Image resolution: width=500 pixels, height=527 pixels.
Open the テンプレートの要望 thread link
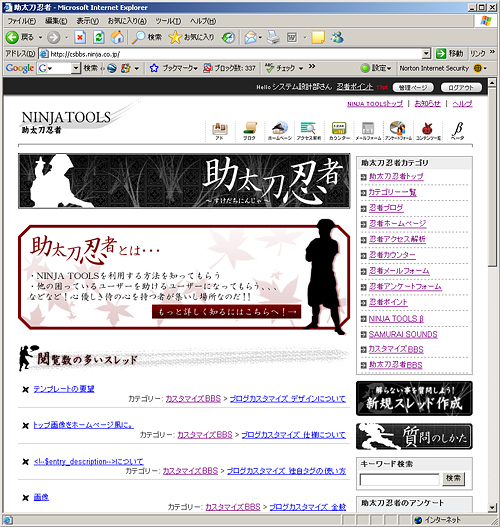64,389
